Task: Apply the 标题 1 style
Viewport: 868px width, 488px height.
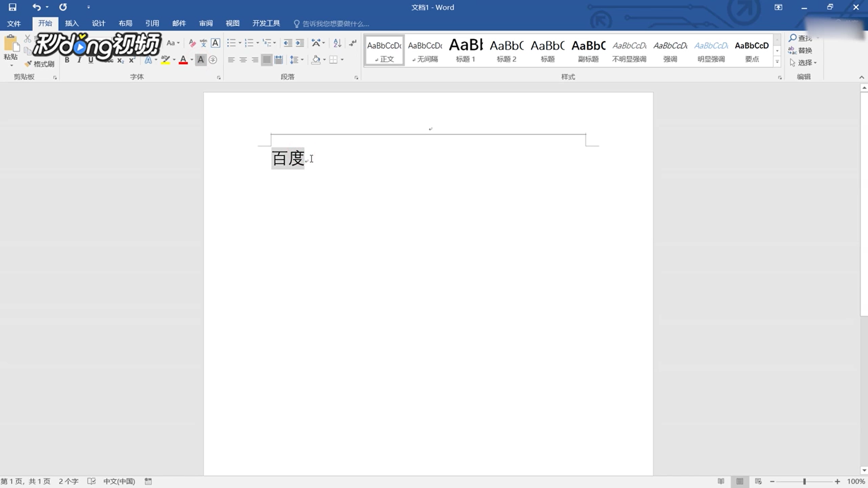Action: click(x=466, y=51)
